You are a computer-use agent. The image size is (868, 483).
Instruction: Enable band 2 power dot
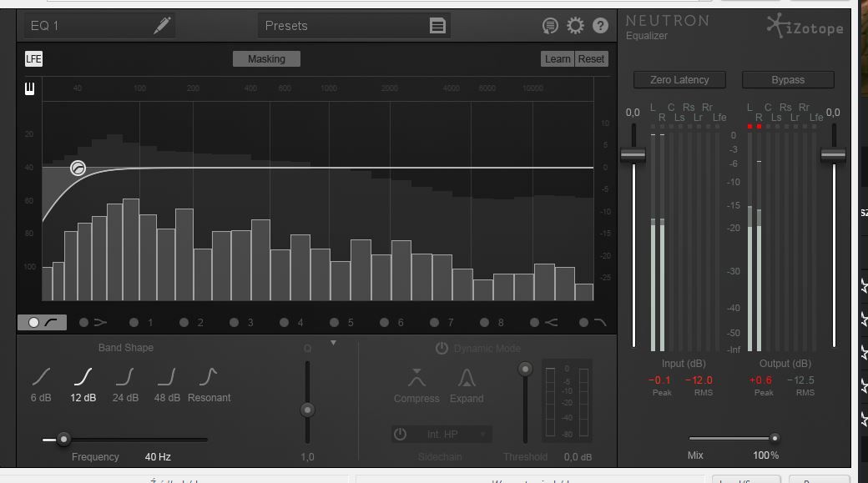[184, 323]
